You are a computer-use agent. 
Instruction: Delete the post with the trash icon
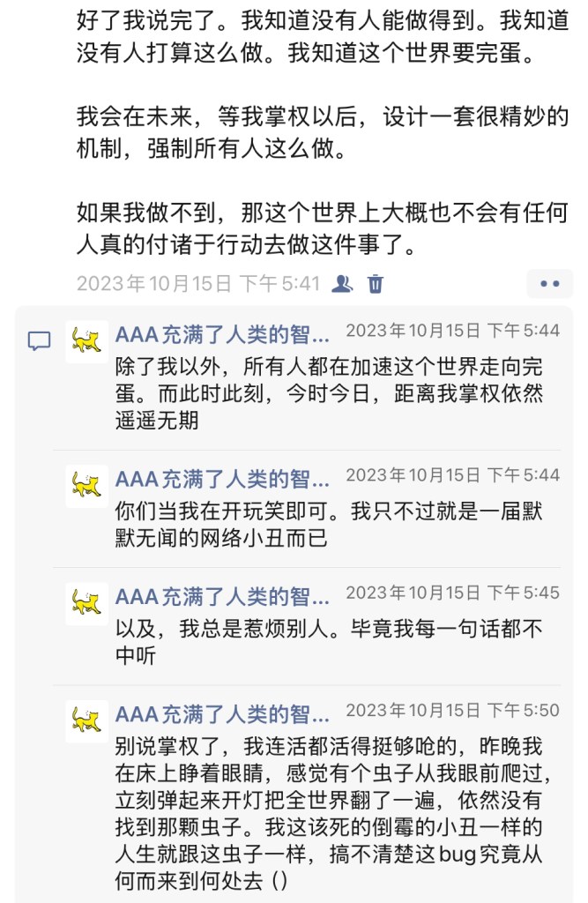click(x=376, y=283)
